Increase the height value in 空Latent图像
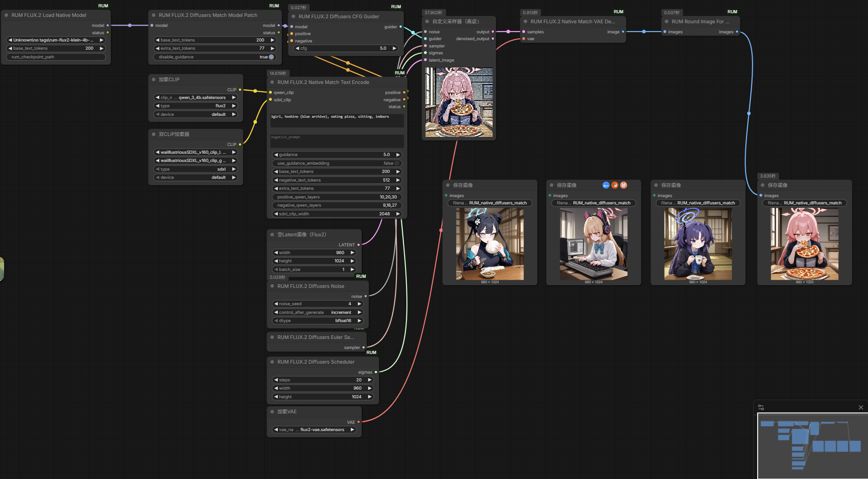 point(352,261)
